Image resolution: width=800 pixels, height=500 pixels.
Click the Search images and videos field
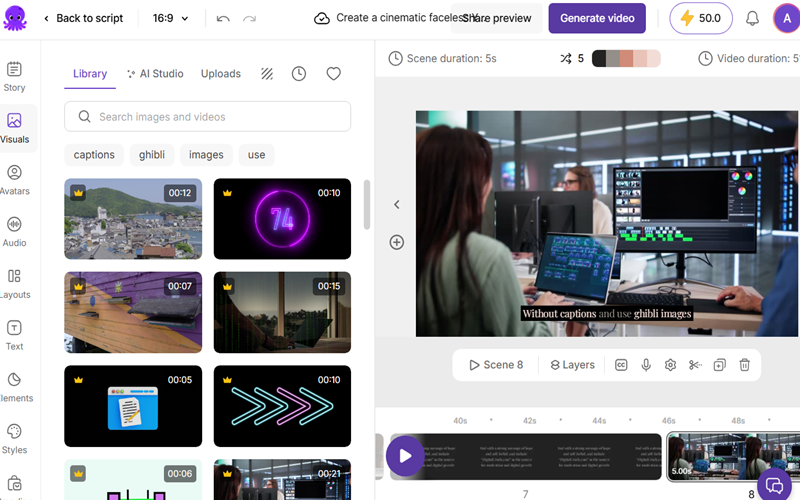208,117
